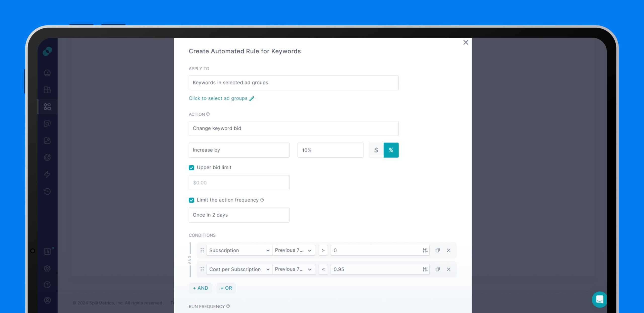Open the chat support bubble

coord(599,299)
